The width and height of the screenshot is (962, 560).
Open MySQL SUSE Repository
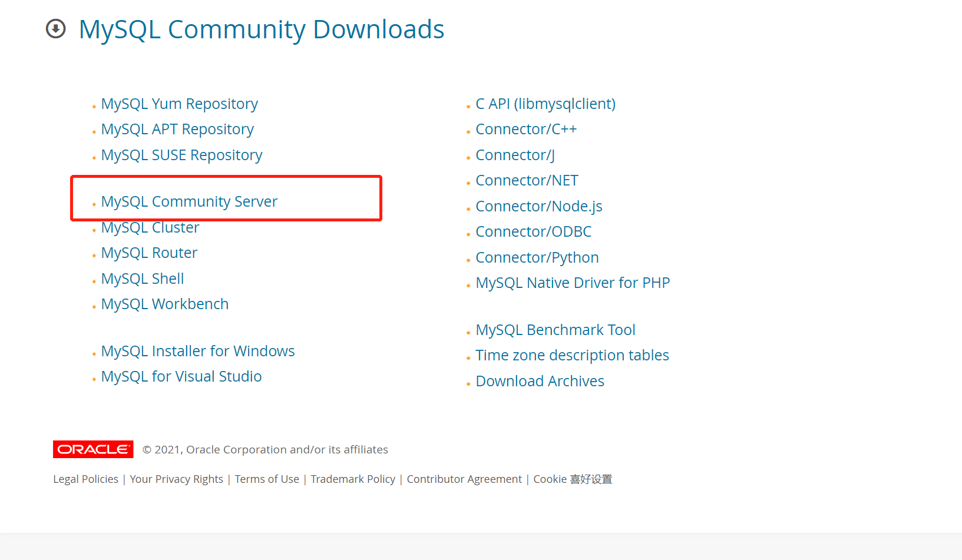(181, 155)
